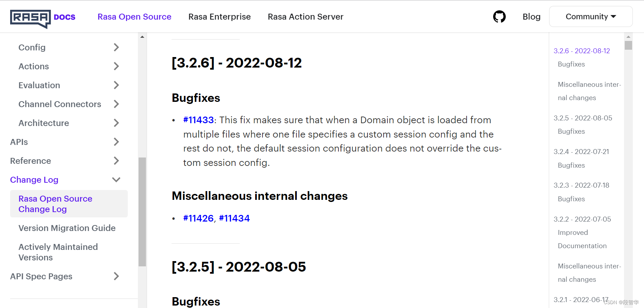Select Change Log in the sidebar
The width and height of the screenshot is (644, 308).
[34, 180]
